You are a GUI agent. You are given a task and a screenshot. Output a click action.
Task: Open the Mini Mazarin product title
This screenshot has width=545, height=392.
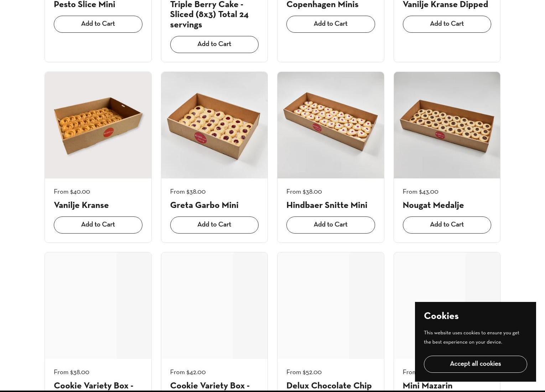[427, 386]
